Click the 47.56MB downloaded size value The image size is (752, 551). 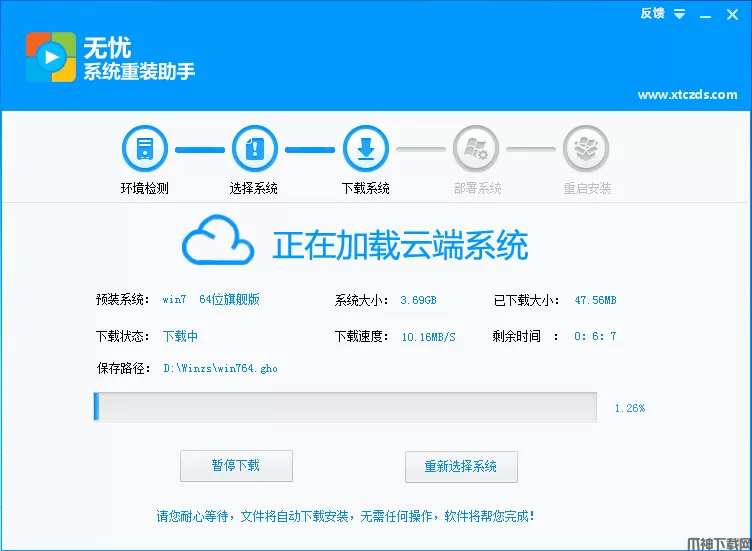pyautogui.click(x=596, y=300)
